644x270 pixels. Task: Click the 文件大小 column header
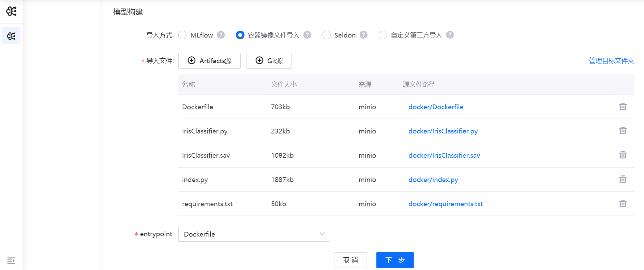point(284,84)
